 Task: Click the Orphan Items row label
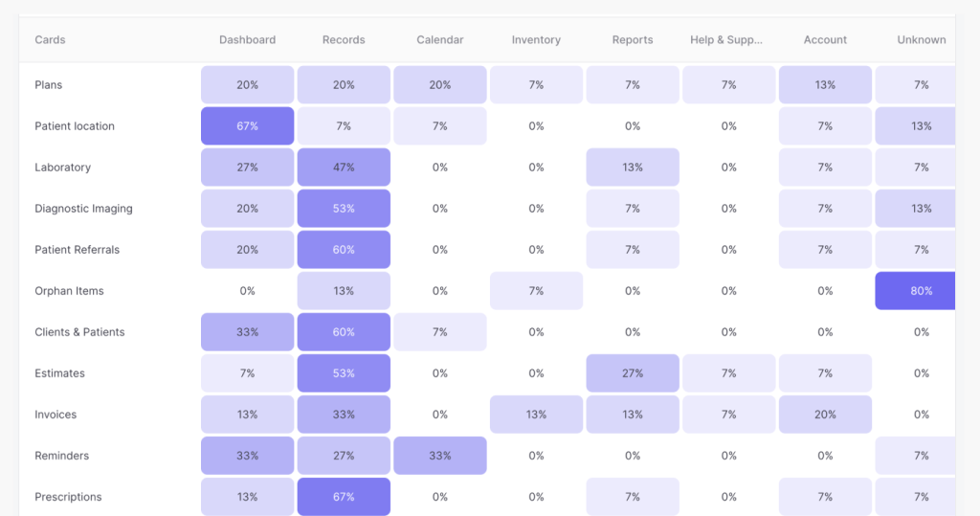[x=69, y=291]
